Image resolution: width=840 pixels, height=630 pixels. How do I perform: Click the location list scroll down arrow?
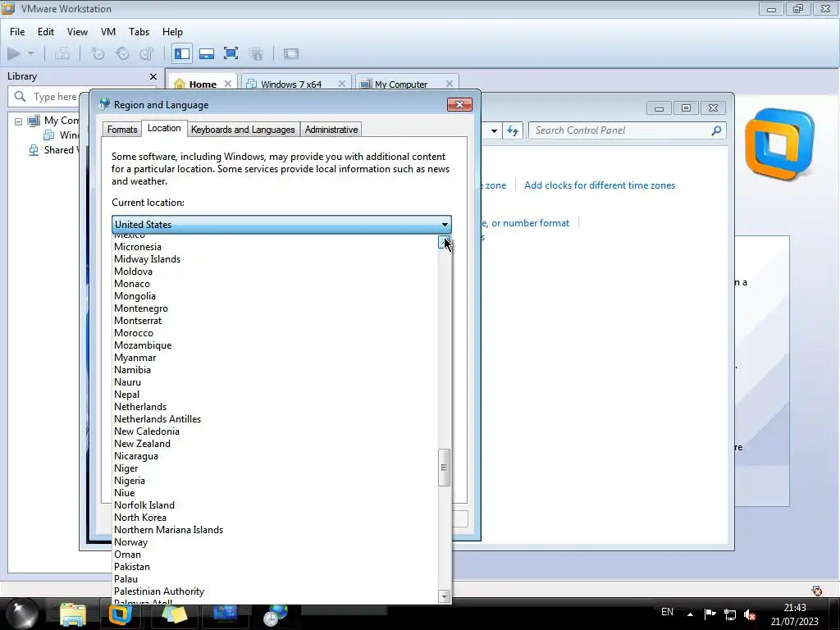444,596
